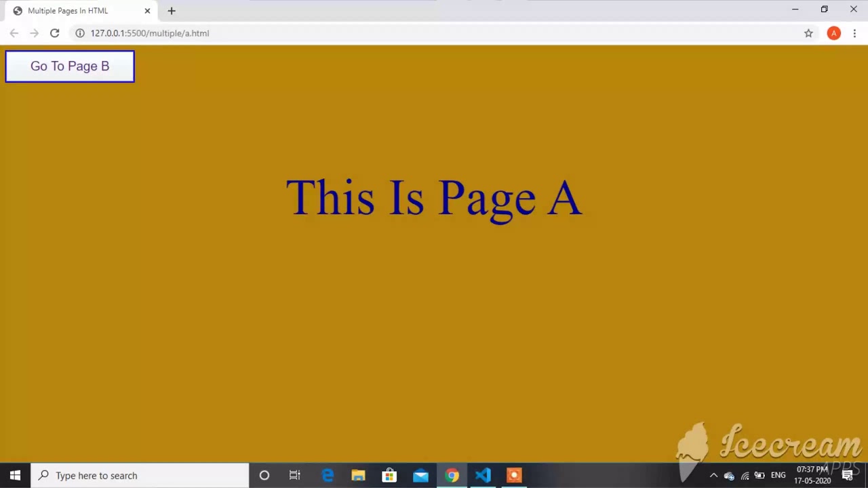Switch to Google Chrome in the taskbar

(x=452, y=475)
